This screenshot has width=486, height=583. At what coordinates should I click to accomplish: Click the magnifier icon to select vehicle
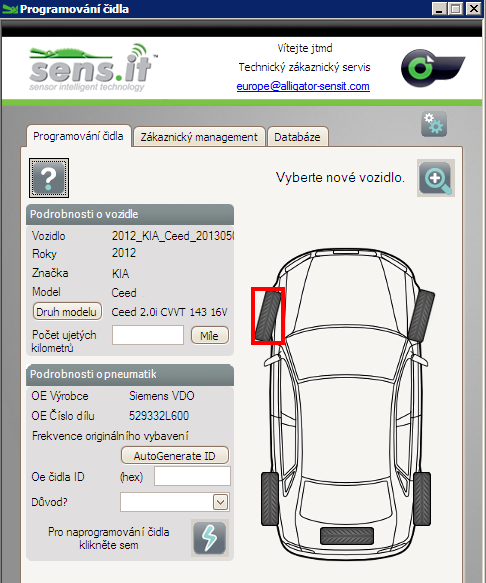click(435, 178)
